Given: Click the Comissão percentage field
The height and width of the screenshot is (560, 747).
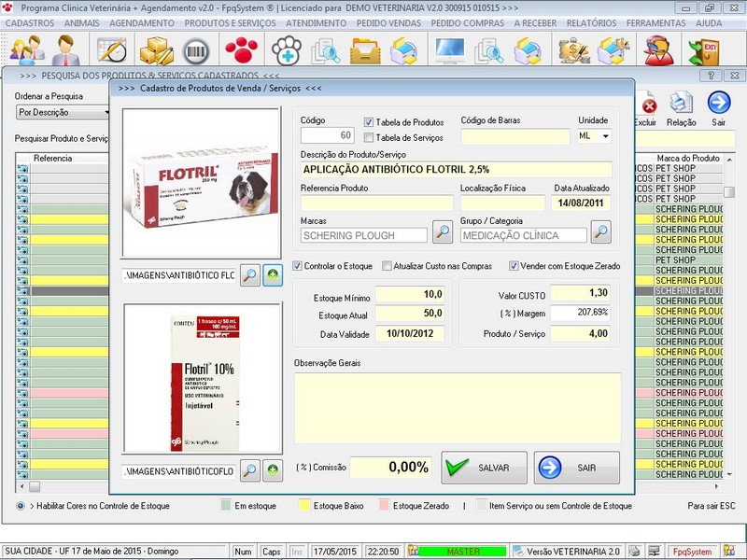Looking at the screenshot, I should [390, 468].
